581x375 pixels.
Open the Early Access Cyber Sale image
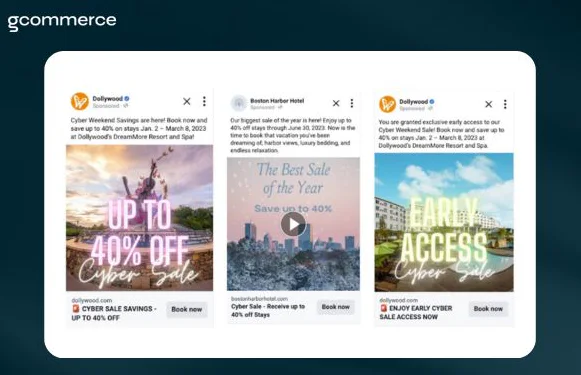[x=444, y=222]
